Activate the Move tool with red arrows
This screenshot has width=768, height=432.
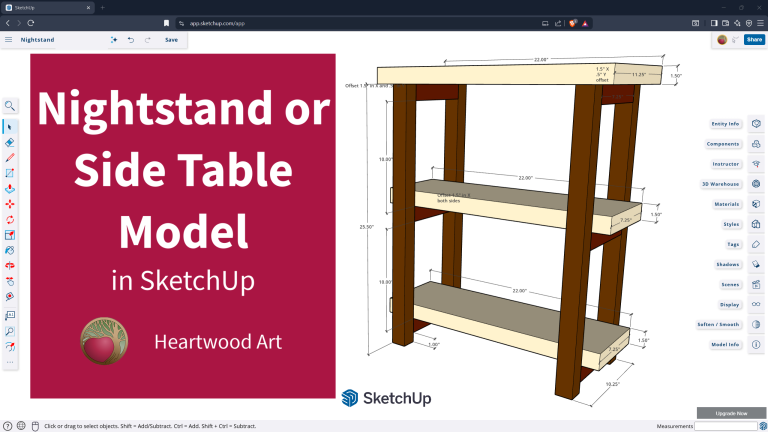(10, 204)
